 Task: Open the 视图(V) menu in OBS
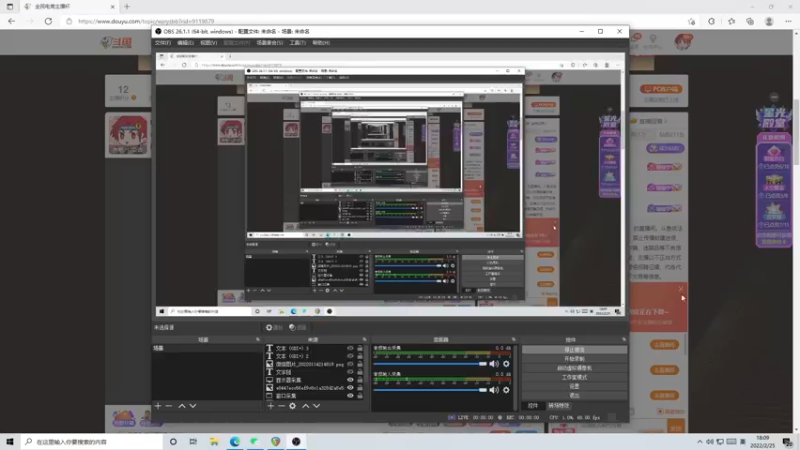pos(209,43)
